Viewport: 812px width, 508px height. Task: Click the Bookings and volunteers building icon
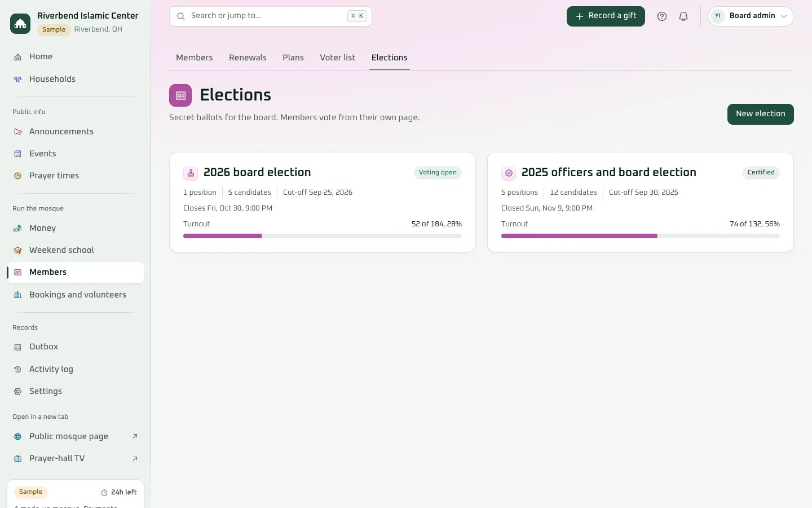coord(17,295)
